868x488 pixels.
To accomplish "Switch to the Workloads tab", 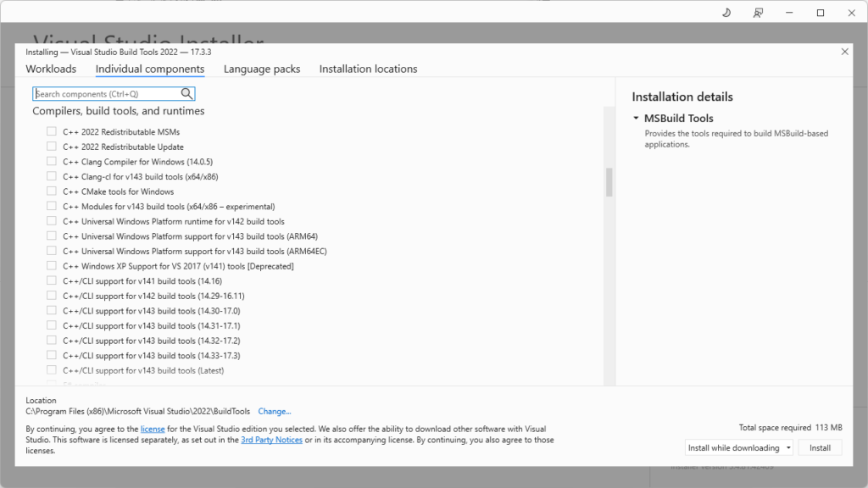I will click(x=51, y=69).
